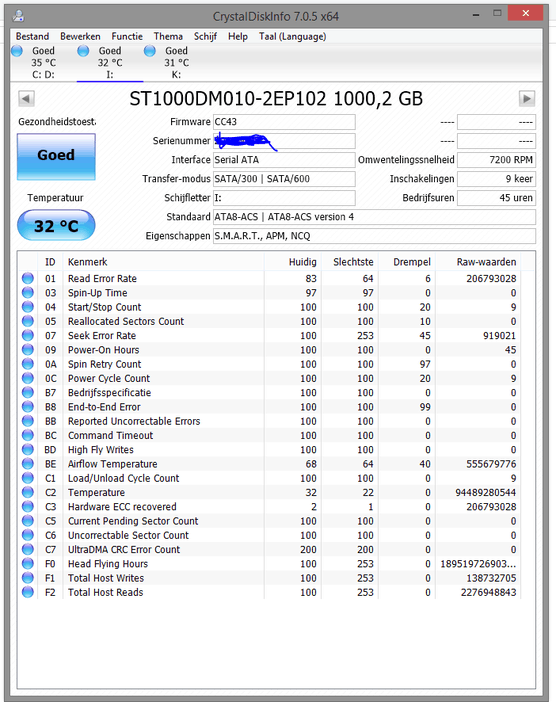Go to next disk with right arrow
This screenshot has height=702, width=556.
(527, 98)
